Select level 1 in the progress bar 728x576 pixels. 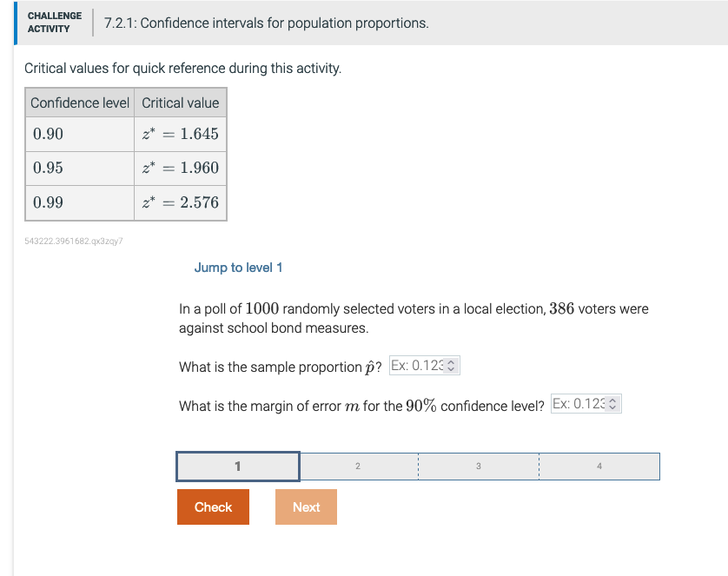238,467
